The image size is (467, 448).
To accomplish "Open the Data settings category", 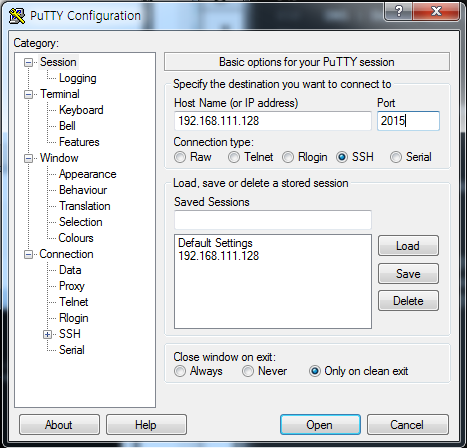I will tap(70, 270).
